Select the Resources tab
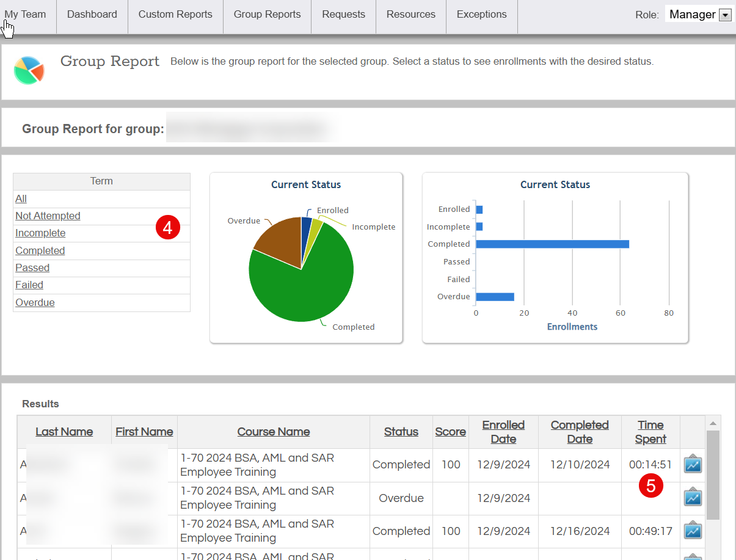 click(x=411, y=15)
